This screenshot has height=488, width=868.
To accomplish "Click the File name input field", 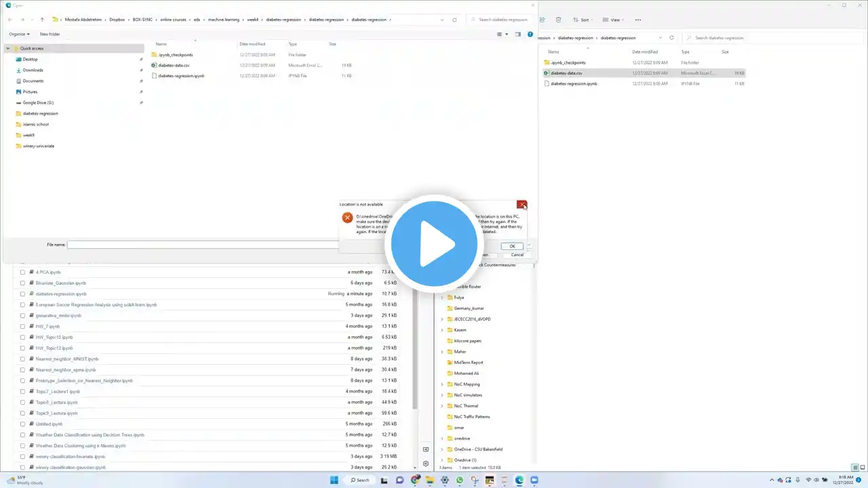I will point(203,245).
